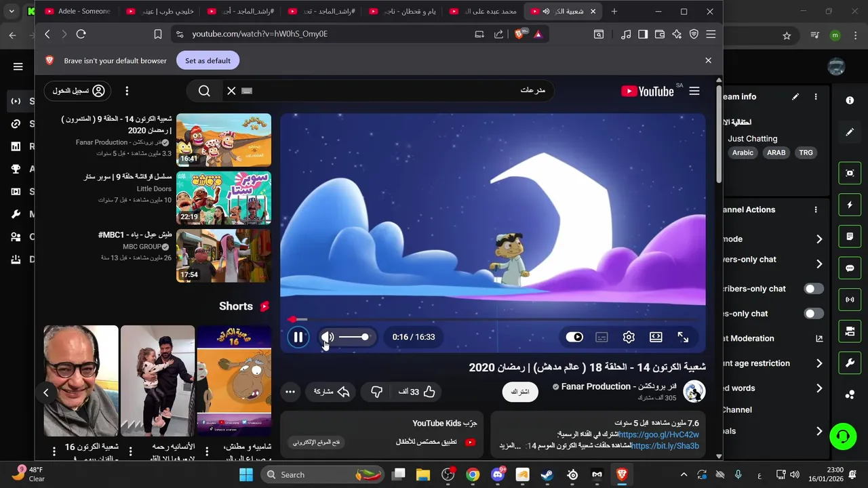
Task: Open Brave VPN shield icon
Action: [694, 34]
